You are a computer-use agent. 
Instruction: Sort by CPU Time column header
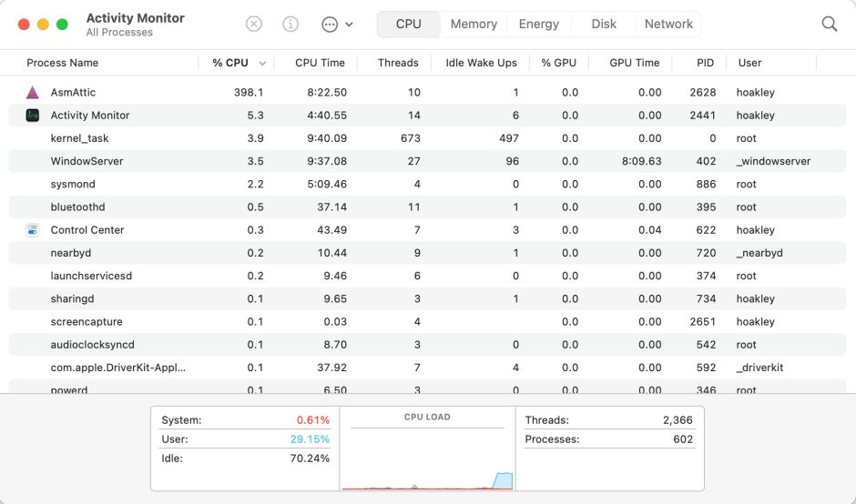(x=320, y=63)
